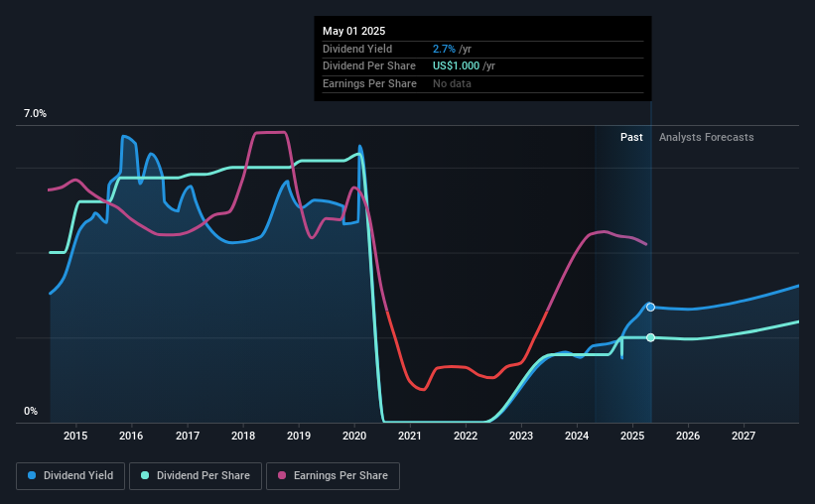The width and height of the screenshot is (815, 504).
Task: Click the May 01 2025 tooltip date
Action: pyautogui.click(x=354, y=31)
